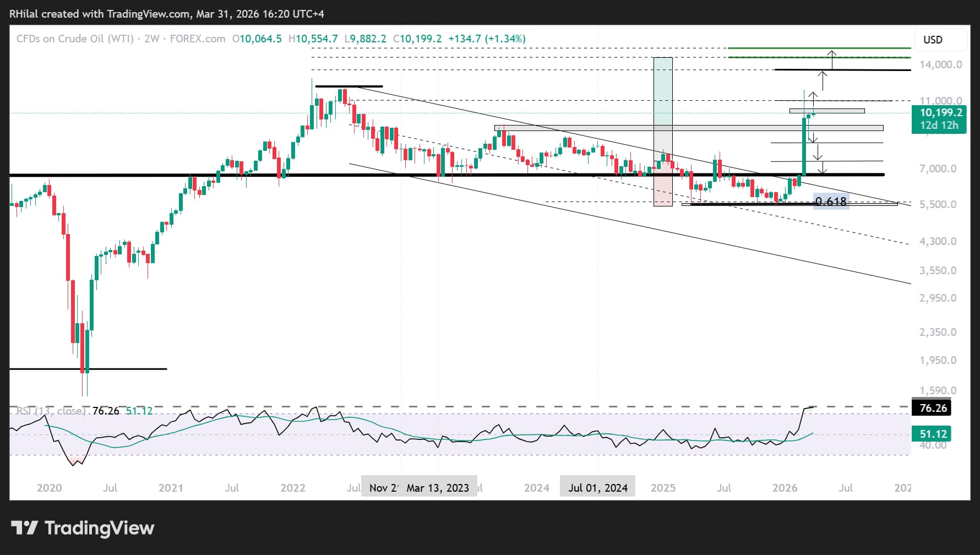Select the 2W interval label
This screenshot has width=980, height=555.
[152, 39]
